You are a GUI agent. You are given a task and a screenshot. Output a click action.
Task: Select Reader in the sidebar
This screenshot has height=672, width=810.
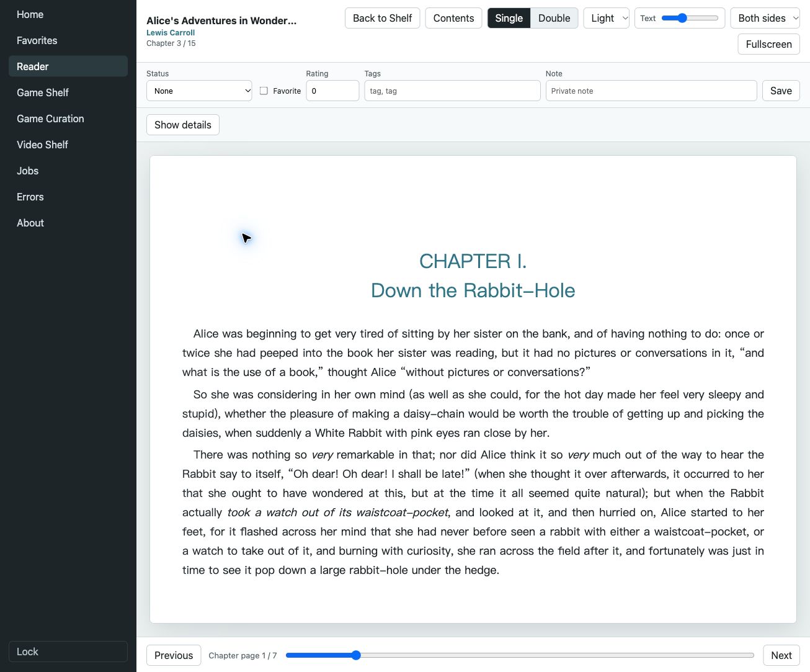tap(68, 66)
